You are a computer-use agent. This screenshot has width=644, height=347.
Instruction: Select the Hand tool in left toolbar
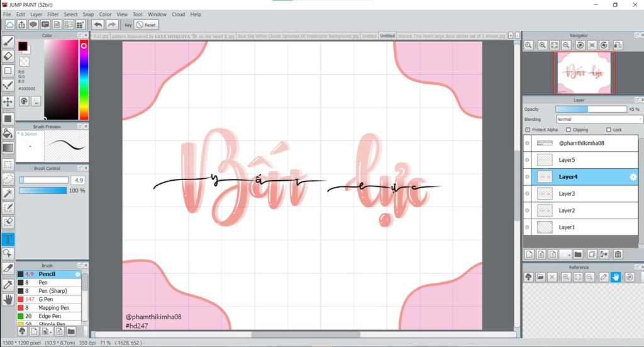8,300
